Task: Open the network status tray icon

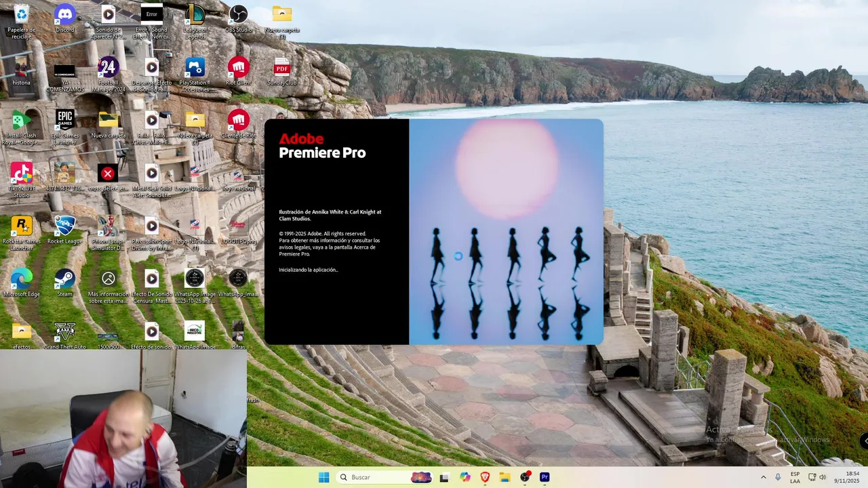Action: [812, 477]
